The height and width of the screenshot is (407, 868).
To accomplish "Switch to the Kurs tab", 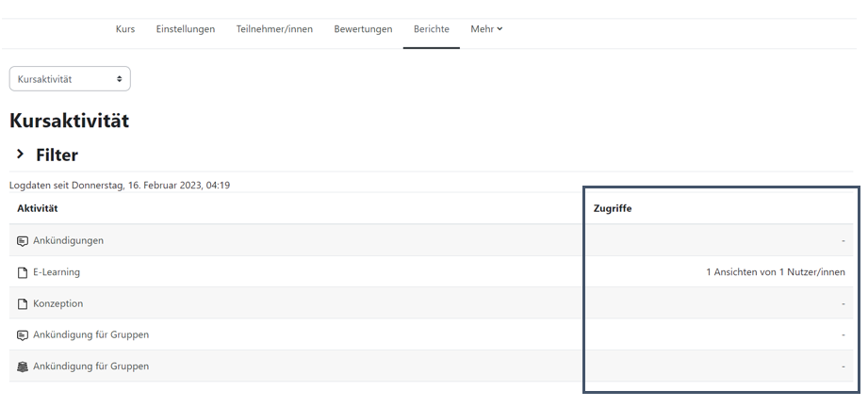I will point(125,29).
